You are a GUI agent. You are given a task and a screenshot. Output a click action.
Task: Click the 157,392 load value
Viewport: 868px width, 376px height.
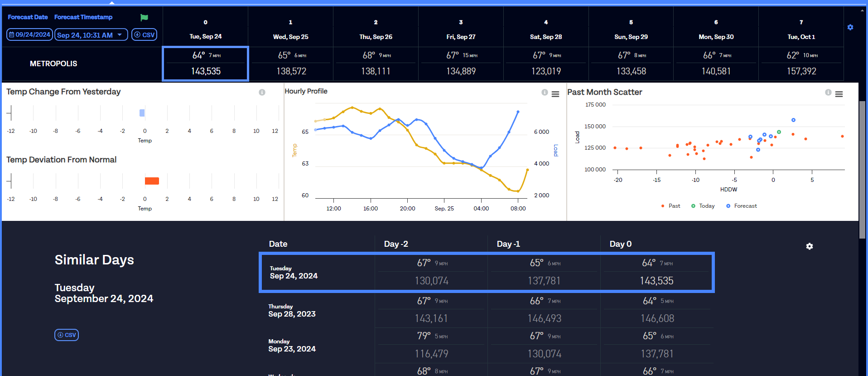pos(801,71)
